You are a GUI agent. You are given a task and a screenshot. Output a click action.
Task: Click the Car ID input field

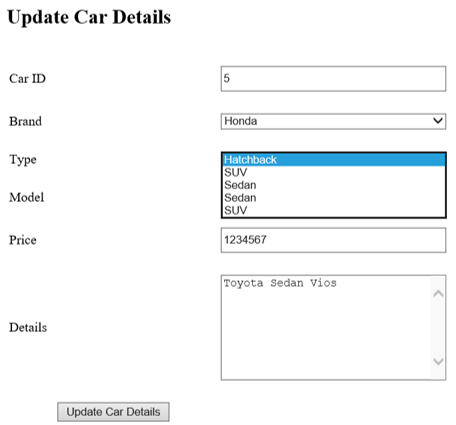click(333, 79)
